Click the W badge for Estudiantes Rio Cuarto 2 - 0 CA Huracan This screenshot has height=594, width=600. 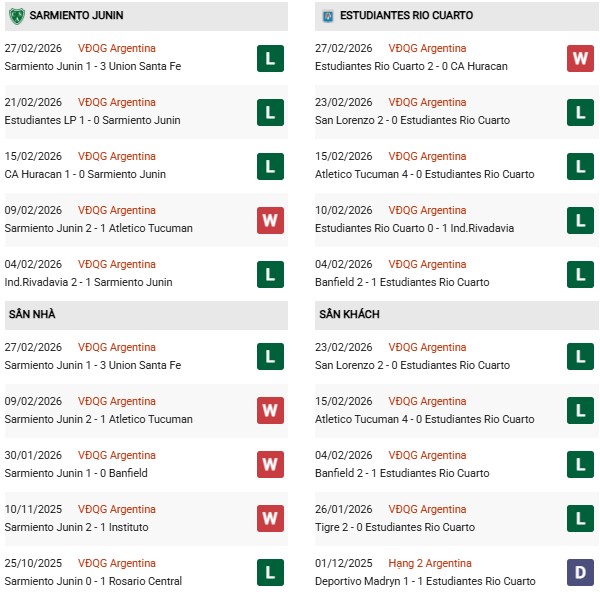pos(581,58)
